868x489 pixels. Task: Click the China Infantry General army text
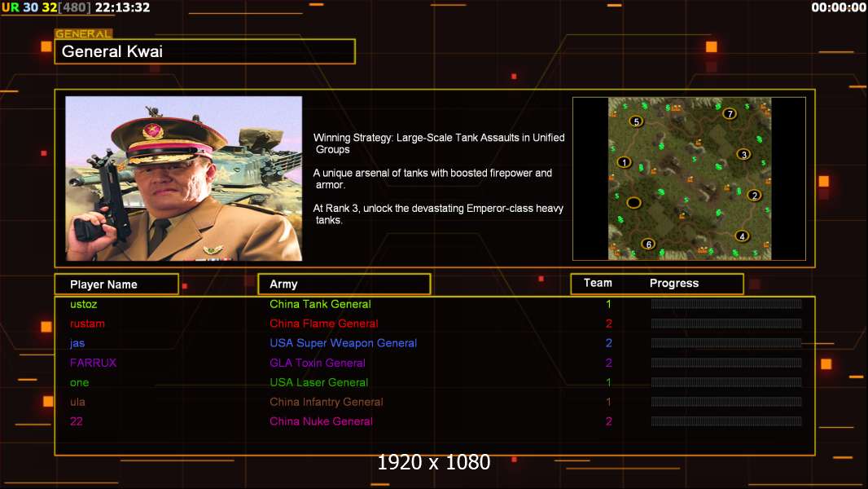tap(326, 402)
